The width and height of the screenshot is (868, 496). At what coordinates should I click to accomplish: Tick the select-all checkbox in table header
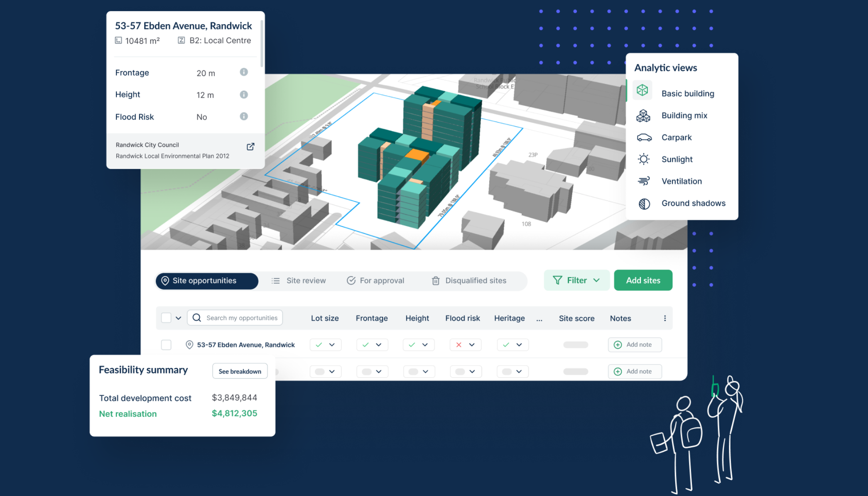pyautogui.click(x=166, y=318)
